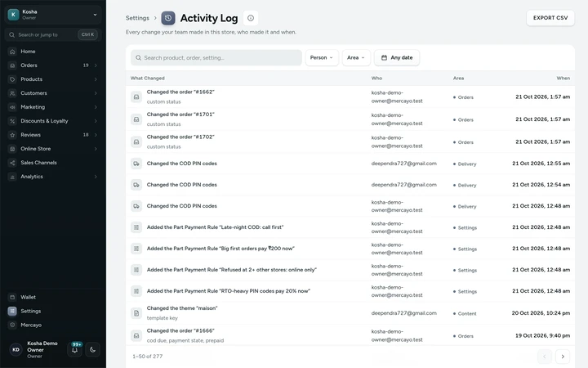Expand the Products sidebar chevron
588x368 pixels.
coord(96,79)
